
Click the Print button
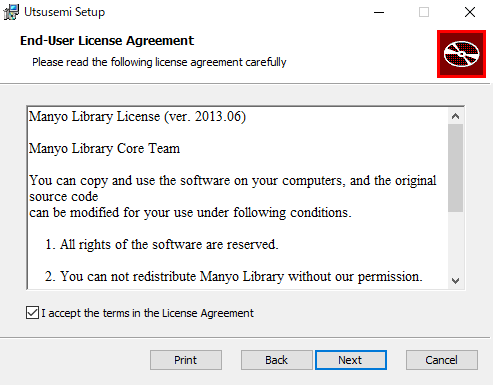[186, 360]
